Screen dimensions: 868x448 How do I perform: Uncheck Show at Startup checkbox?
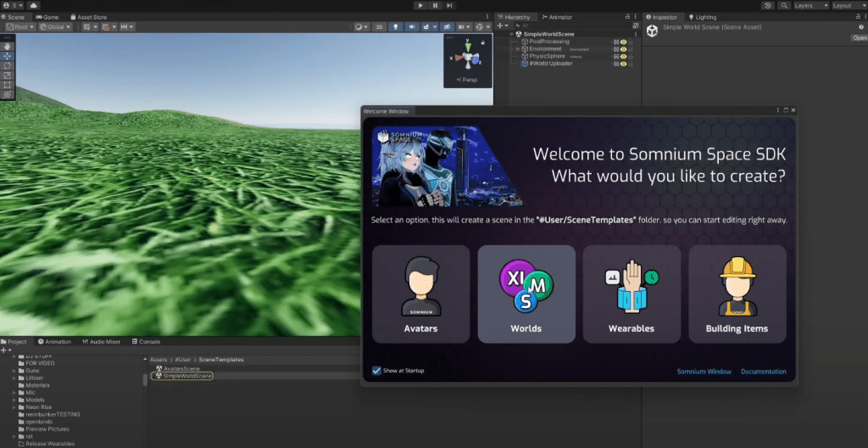pos(377,371)
